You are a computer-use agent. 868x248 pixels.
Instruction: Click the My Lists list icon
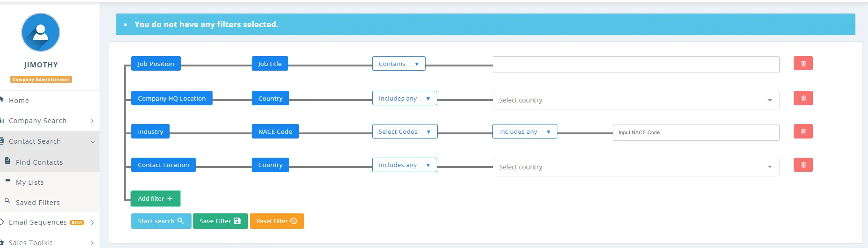(x=7, y=181)
